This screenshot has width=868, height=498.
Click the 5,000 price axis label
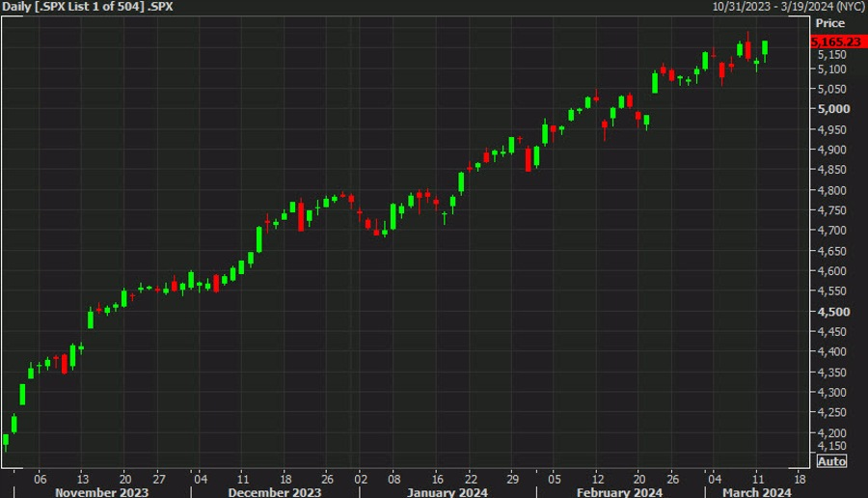pyautogui.click(x=833, y=108)
